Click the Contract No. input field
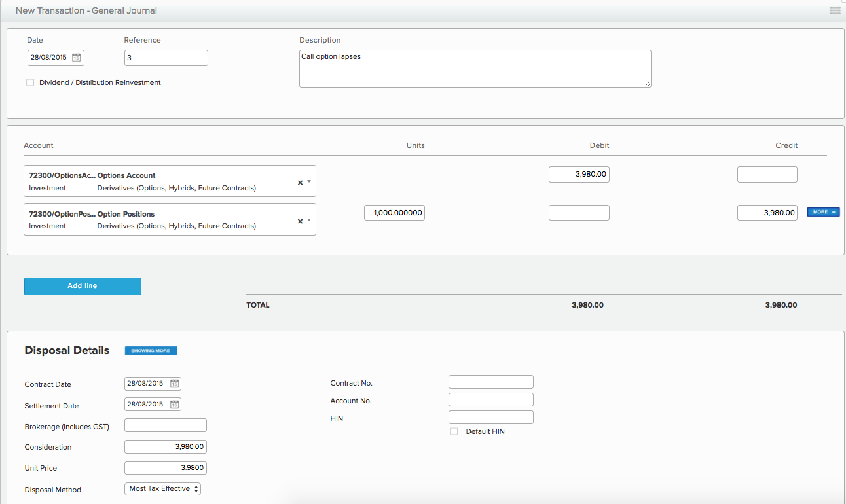 point(491,382)
